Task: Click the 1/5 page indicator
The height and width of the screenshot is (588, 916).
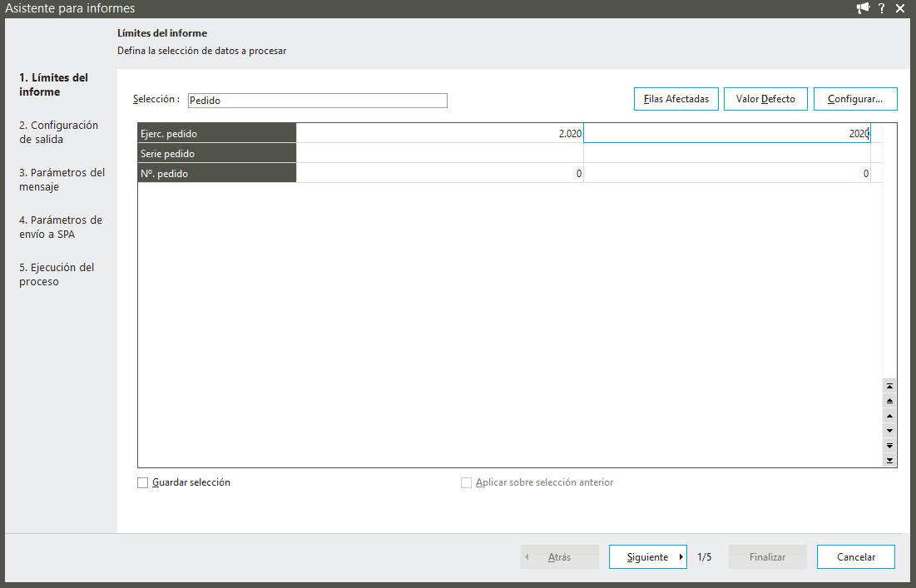Action: click(x=705, y=557)
